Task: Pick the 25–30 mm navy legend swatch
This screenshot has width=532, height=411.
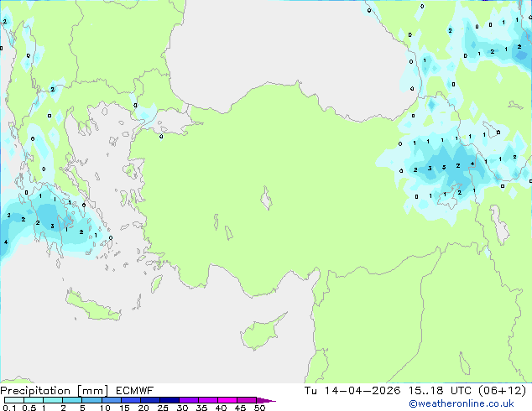Action: (169, 400)
